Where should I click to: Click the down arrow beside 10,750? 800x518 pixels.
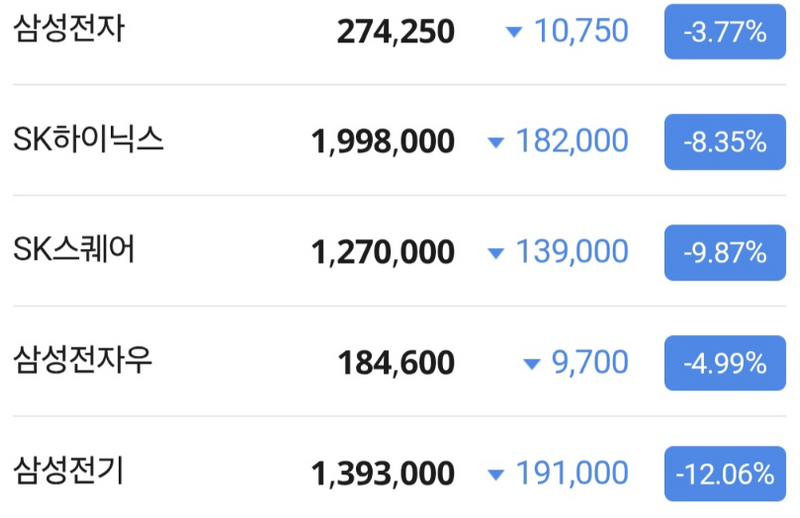514,33
